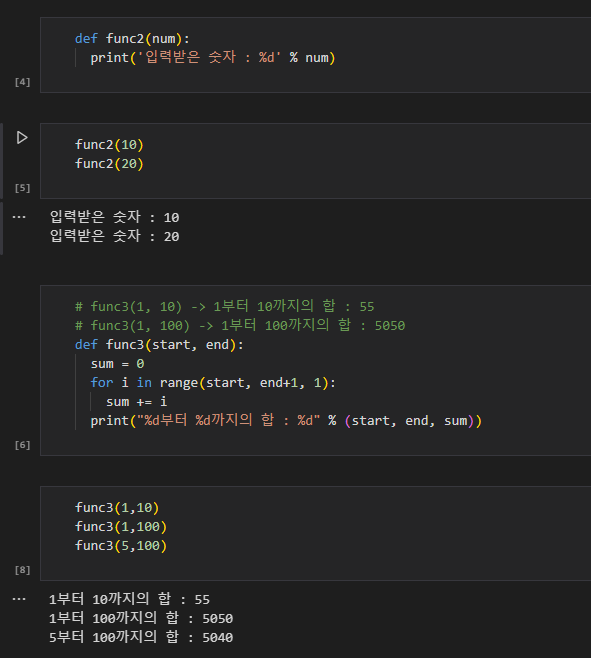Click output '5부터 100까지의 합 : 5040'
This screenshot has width=591, height=658.
click(x=141, y=637)
